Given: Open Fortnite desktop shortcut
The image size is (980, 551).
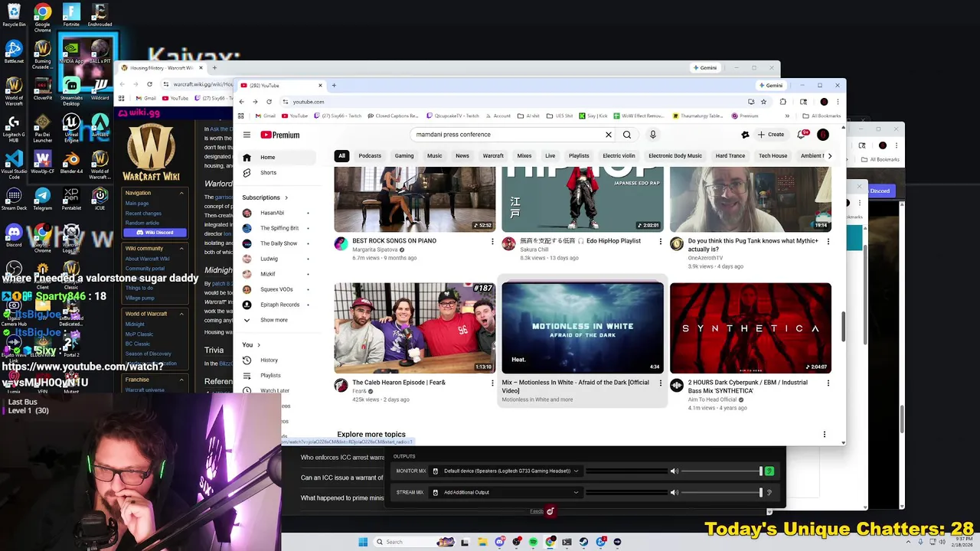Looking at the screenshot, I should coord(71,15).
